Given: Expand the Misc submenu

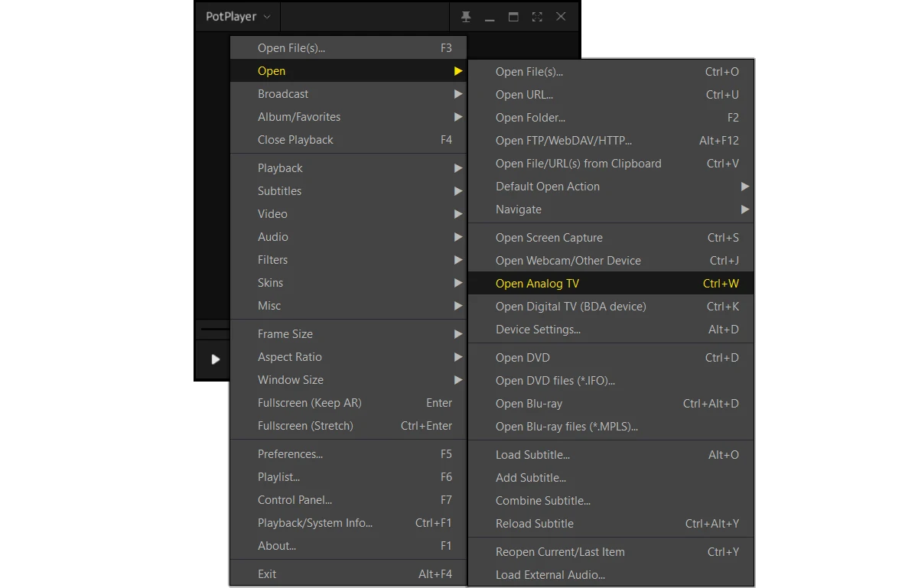Looking at the screenshot, I should 348,306.
